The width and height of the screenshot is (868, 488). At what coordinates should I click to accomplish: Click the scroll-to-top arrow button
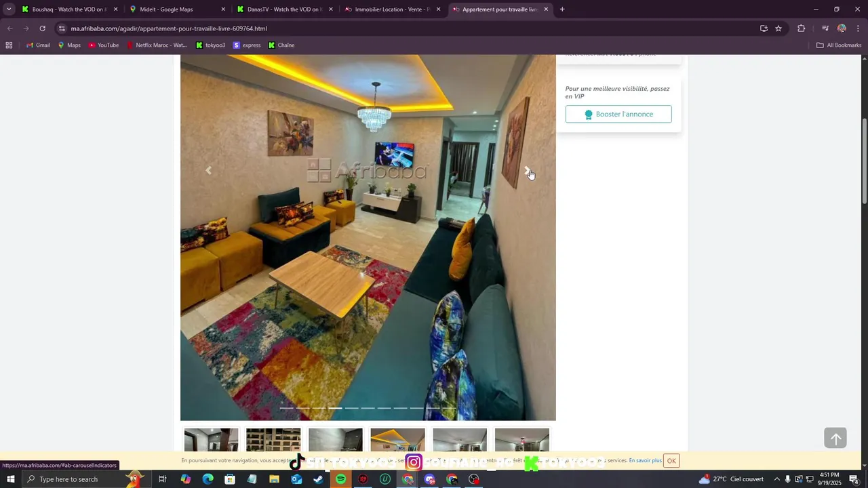pyautogui.click(x=835, y=439)
